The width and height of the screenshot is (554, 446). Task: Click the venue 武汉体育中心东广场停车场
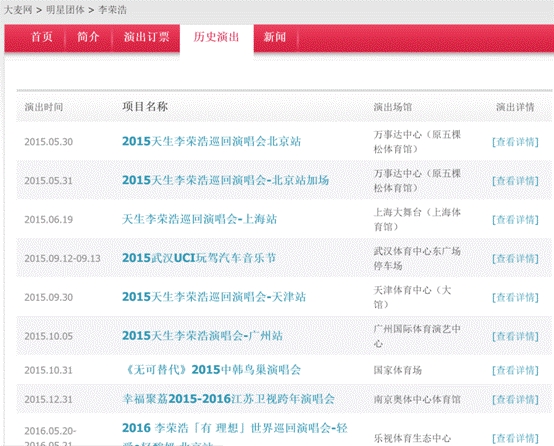pyautogui.click(x=417, y=258)
